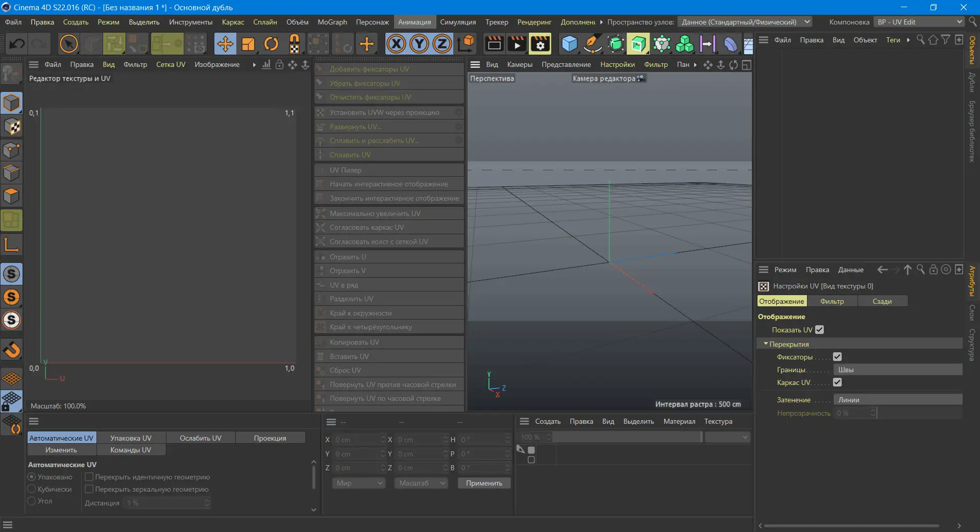Select the Кубически radio button
The height and width of the screenshot is (532, 980).
pyautogui.click(x=32, y=489)
